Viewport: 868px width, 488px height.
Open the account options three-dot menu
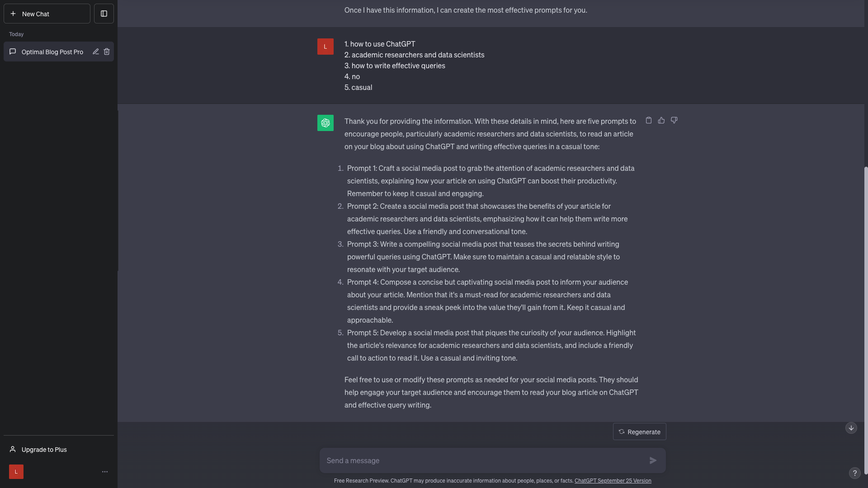pyautogui.click(x=105, y=472)
